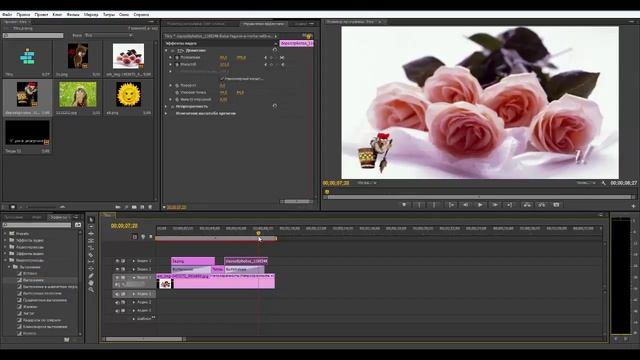Mute the Аудио 2 track
Image resolution: width=640 pixels, height=360 pixels.
pos(117,302)
